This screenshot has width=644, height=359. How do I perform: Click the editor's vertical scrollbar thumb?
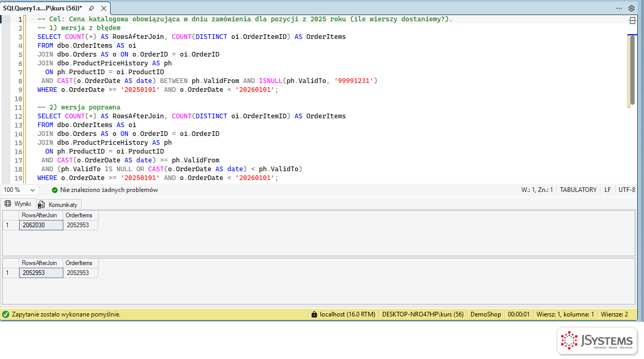pyautogui.click(x=632, y=71)
